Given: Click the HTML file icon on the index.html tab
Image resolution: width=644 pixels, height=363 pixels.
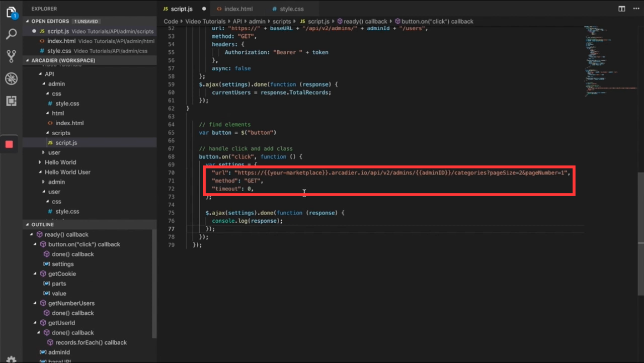Looking at the screenshot, I should point(219,9).
